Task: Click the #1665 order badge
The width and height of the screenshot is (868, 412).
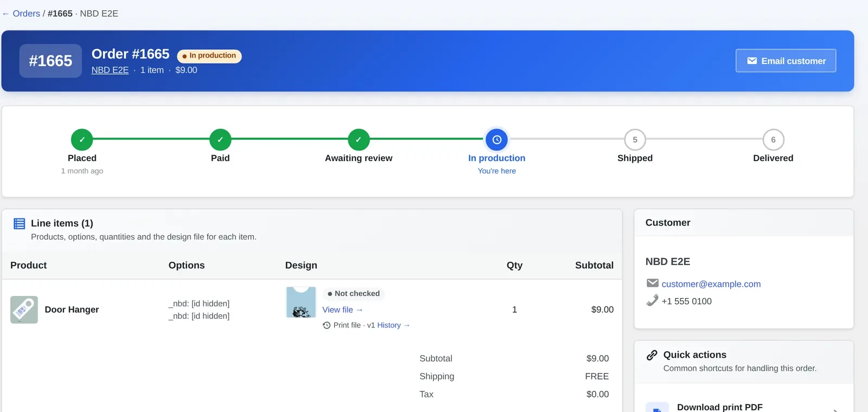Action: [x=50, y=61]
